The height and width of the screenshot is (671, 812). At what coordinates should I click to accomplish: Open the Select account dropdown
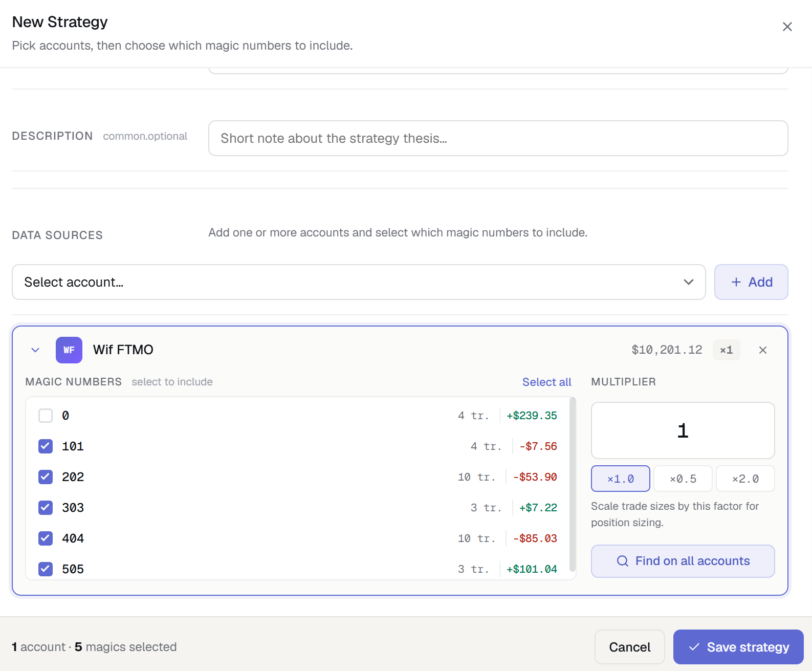coord(359,282)
